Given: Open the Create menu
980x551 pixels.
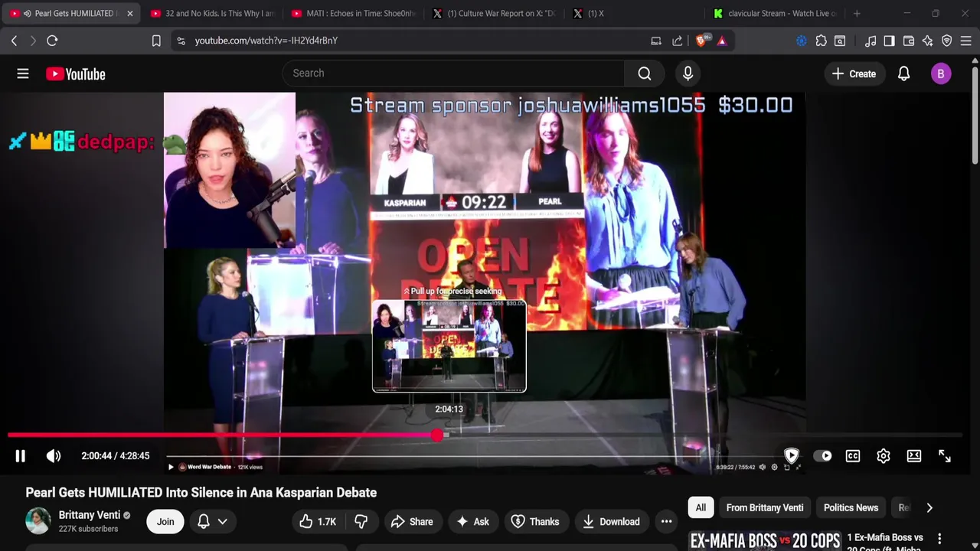Looking at the screenshot, I should (x=854, y=73).
